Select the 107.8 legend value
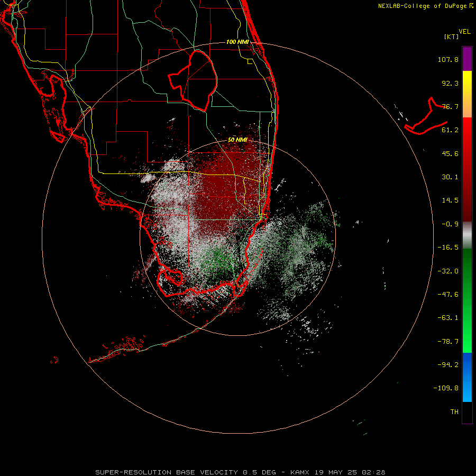 [x=448, y=59]
